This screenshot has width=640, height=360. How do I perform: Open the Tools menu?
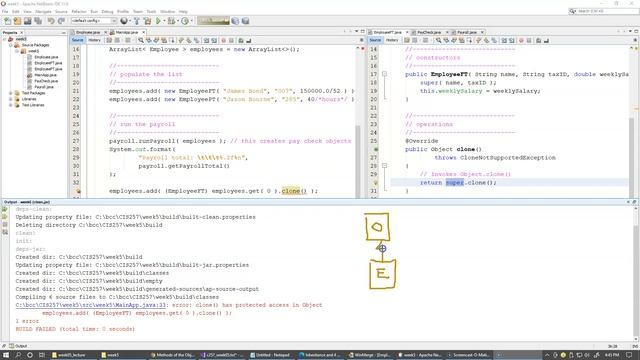(x=151, y=11)
